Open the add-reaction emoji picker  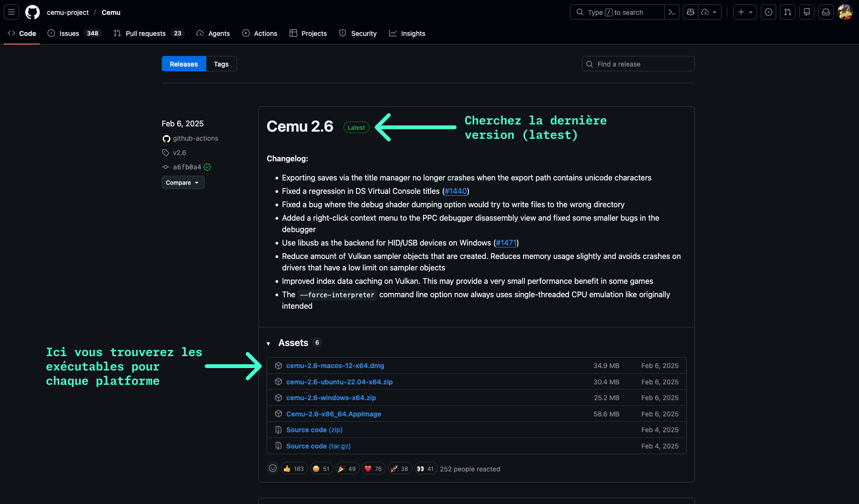pos(272,468)
